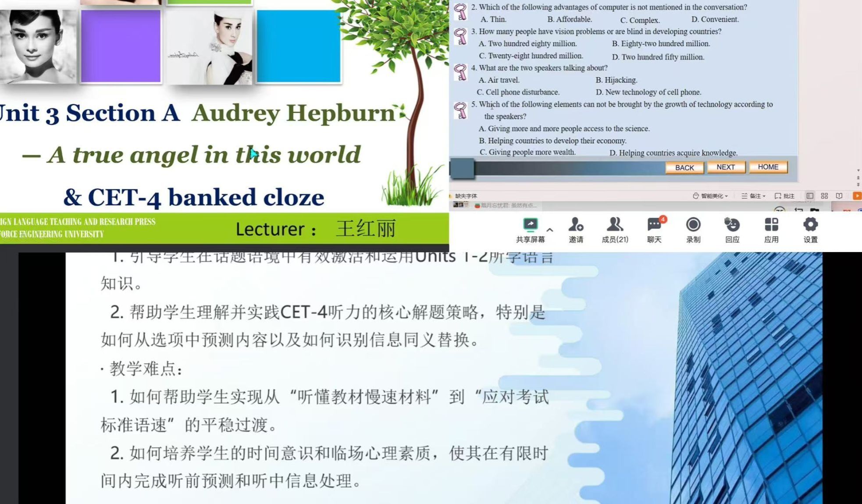Open the notes dropdown in the status bar
This screenshot has width=862, height=504.
(754, 196)
